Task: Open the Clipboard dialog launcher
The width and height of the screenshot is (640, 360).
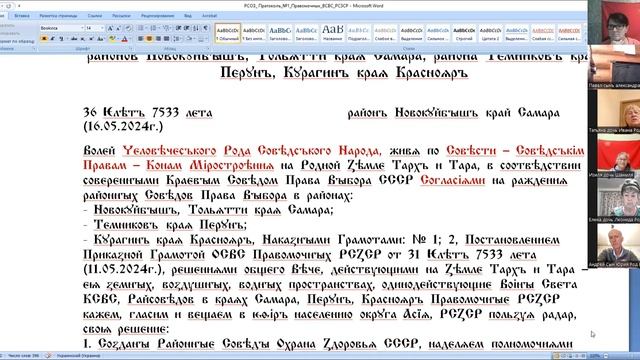Action: click(x=34, y=49)
